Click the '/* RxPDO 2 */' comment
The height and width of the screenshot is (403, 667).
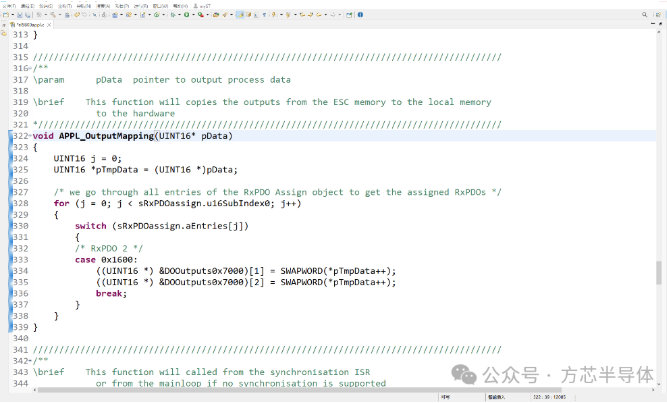(x=109, y=249)
